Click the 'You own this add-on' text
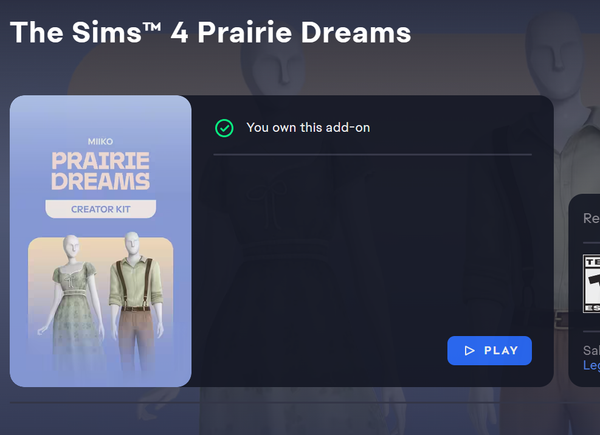 (x=308, y=127)
